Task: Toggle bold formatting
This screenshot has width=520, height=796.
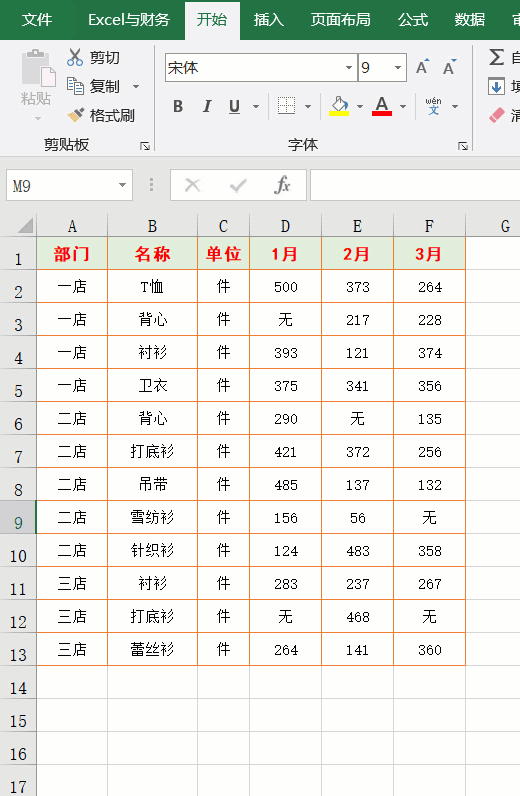Action: point(178,106)
